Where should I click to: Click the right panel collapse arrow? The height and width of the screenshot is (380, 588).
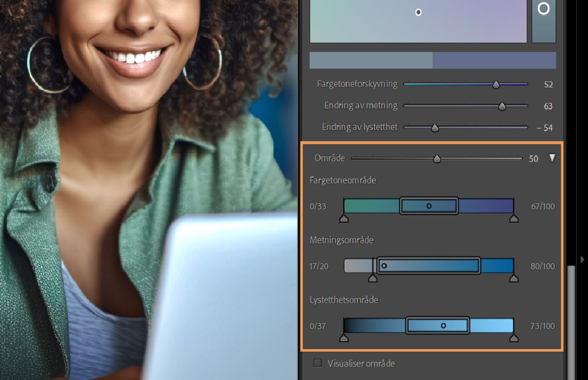click(x=582, y=259)
